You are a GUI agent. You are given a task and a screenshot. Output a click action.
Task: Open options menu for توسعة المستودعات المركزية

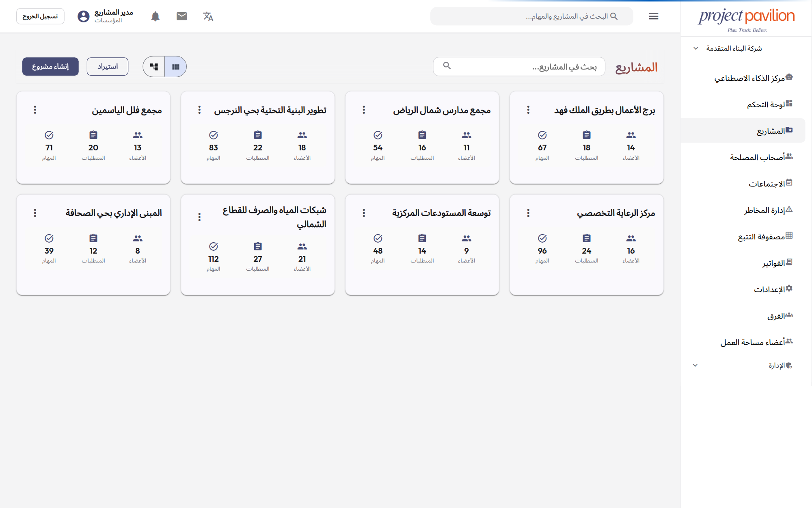click(364, 213)
